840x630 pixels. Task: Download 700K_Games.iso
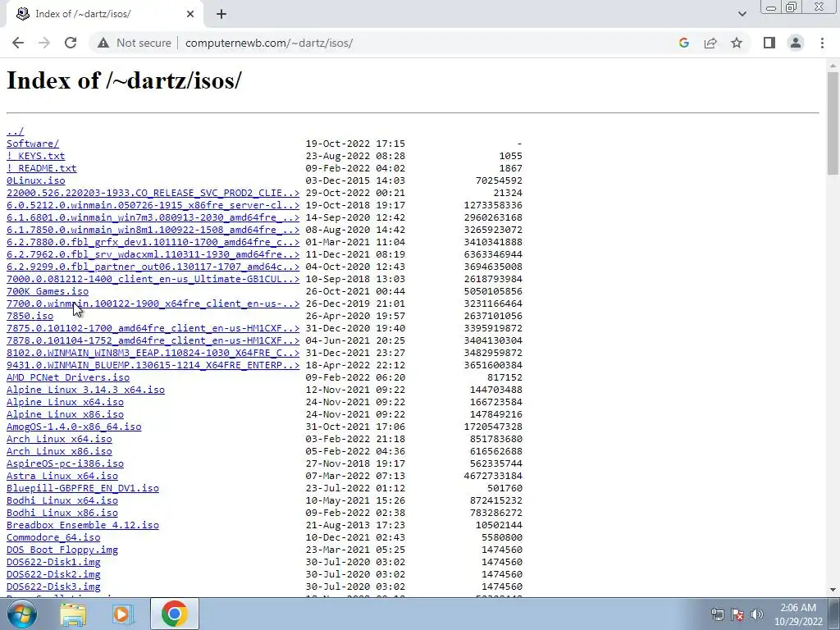[x=47, y=291]
